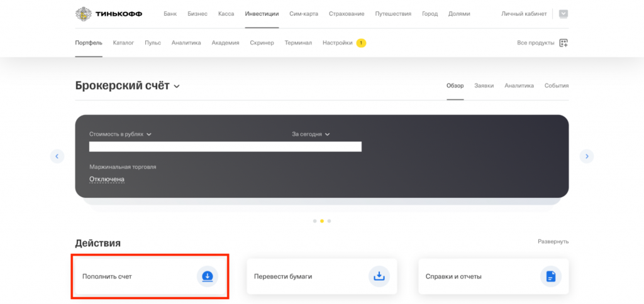The image size is (644, 304).
Task: Open the Терминал section
Action: 298,43
